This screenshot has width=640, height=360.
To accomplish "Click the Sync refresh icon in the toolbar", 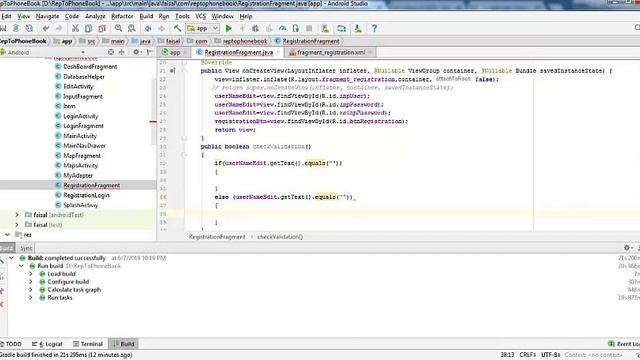I will tap(29, 29).
